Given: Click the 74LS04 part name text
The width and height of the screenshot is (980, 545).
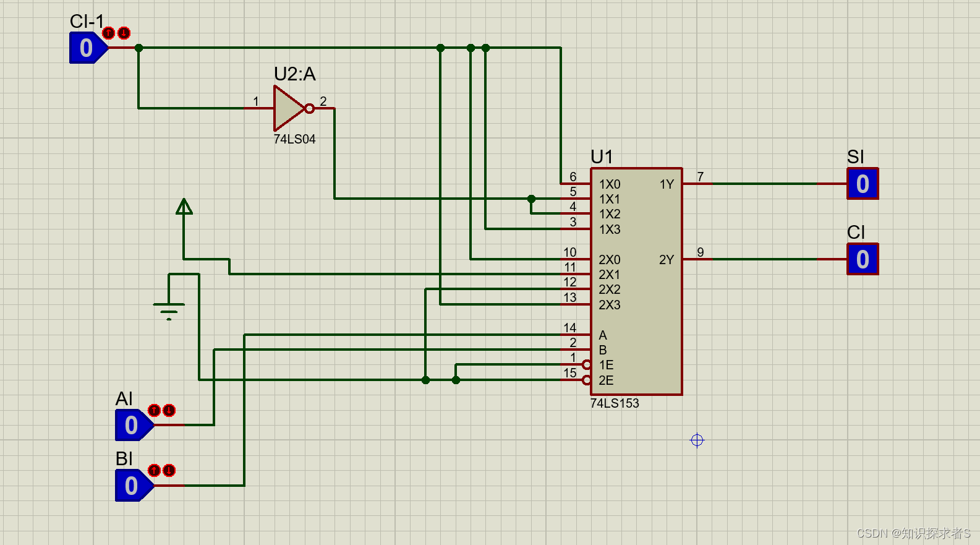Looking at the screenshot, I should point(294,139).
